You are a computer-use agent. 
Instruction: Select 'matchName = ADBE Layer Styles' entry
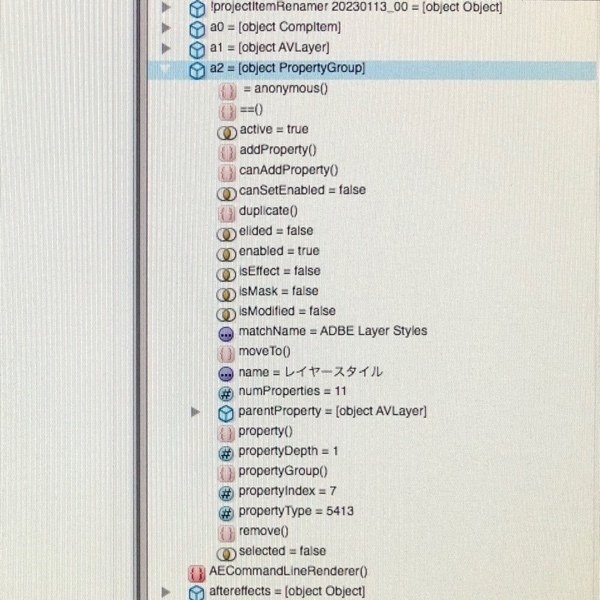pos(333,331)
